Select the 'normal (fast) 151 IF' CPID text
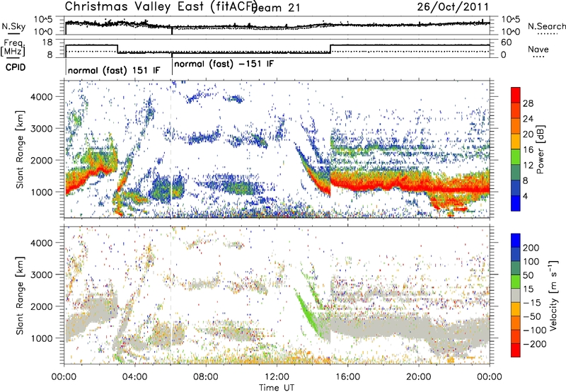 click(x=114, y=70)
